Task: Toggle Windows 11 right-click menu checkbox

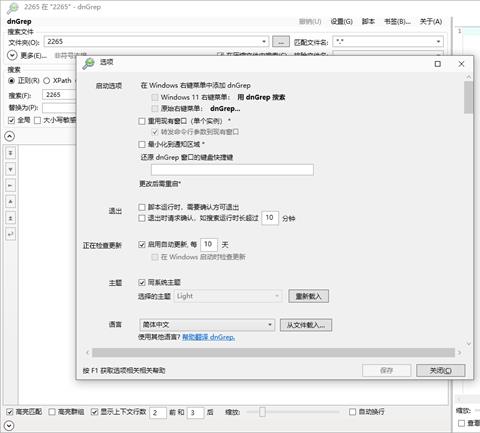Action: click(155, 97)
